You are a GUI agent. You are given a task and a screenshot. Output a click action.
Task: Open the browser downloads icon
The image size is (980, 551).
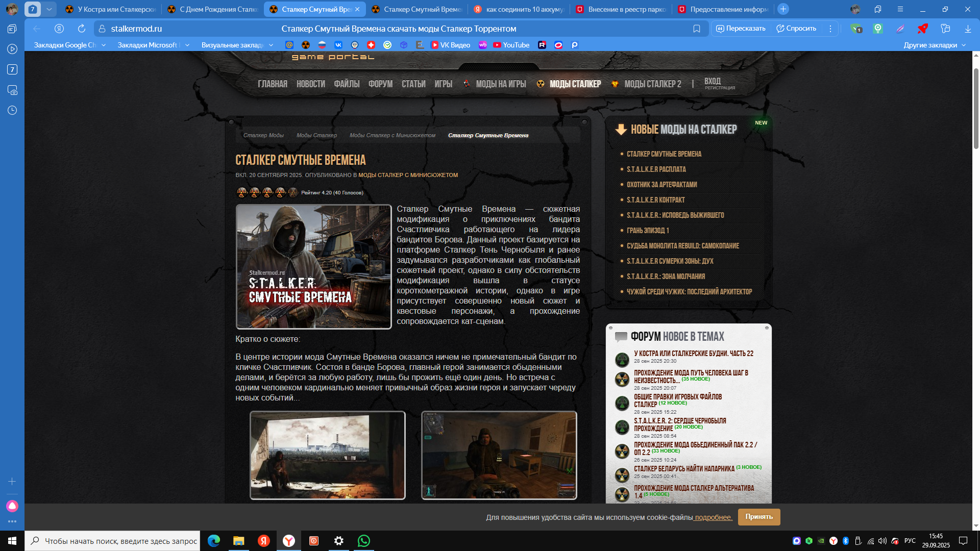coord(968,29)
